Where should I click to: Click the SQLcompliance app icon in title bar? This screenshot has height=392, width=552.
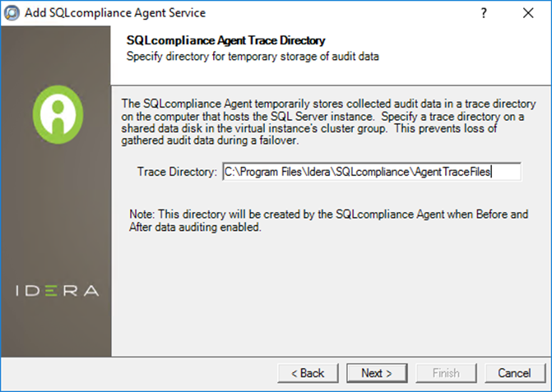point(12,13)
